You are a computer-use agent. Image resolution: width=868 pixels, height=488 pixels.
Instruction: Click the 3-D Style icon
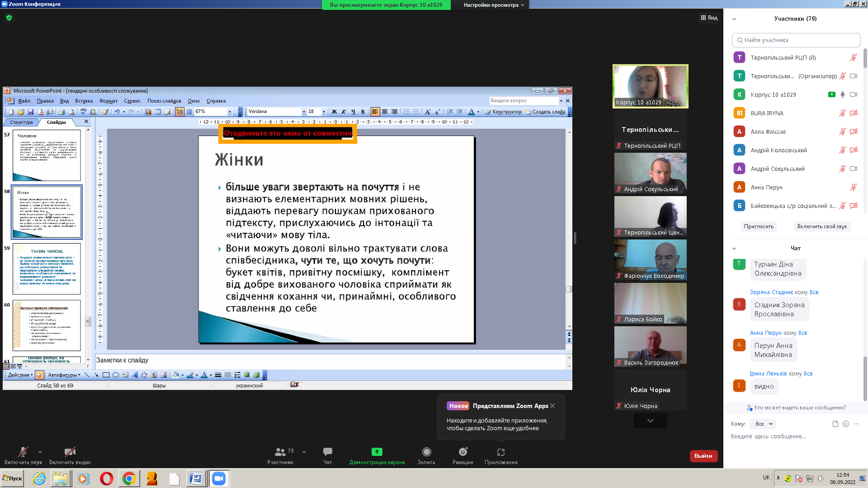point(256,375)
